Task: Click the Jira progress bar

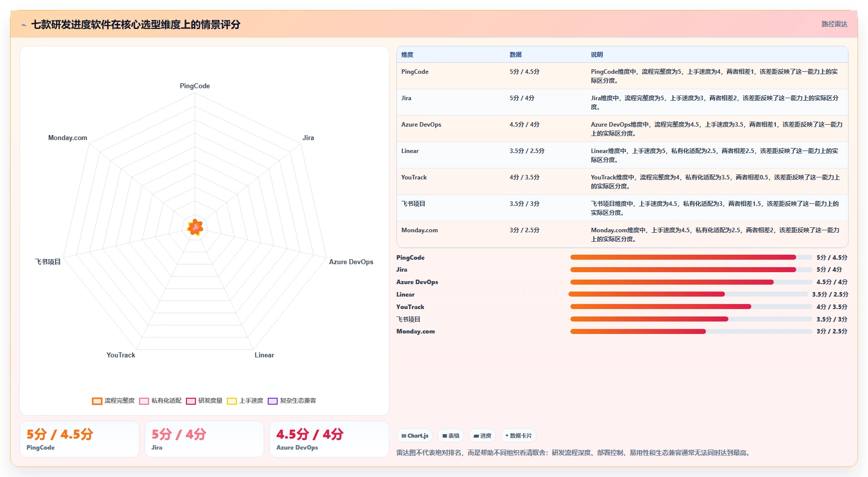Action: [691, 270]
